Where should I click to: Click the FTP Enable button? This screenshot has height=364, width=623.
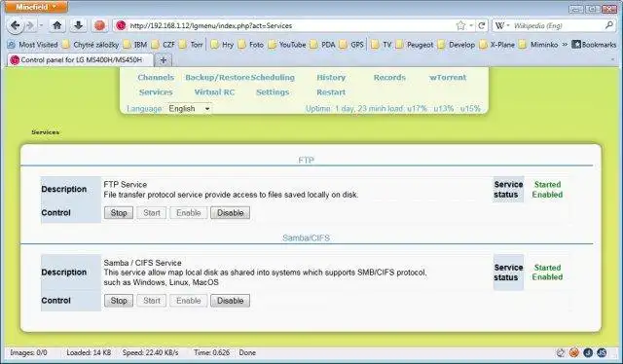click(x=188, y=212)
